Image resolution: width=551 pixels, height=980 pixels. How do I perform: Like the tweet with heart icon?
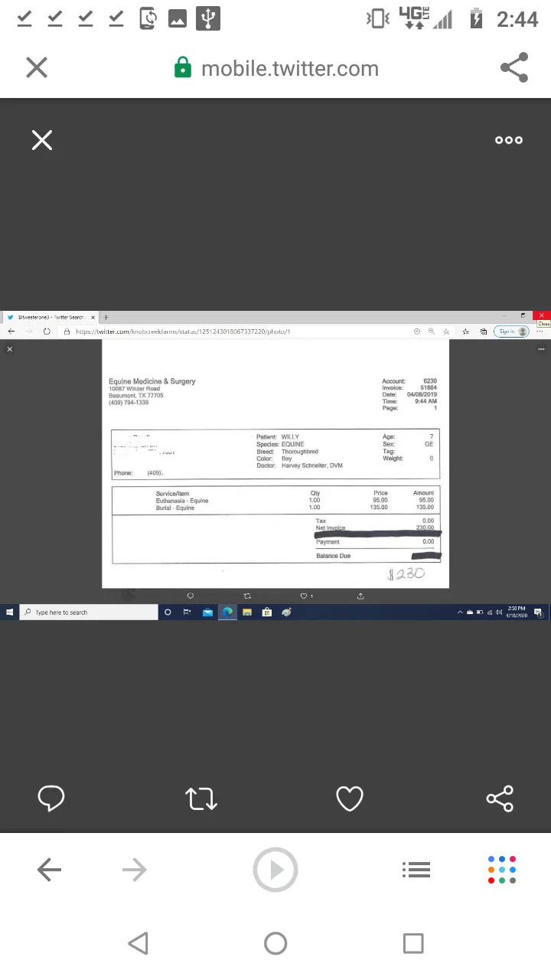coord(350,799)
